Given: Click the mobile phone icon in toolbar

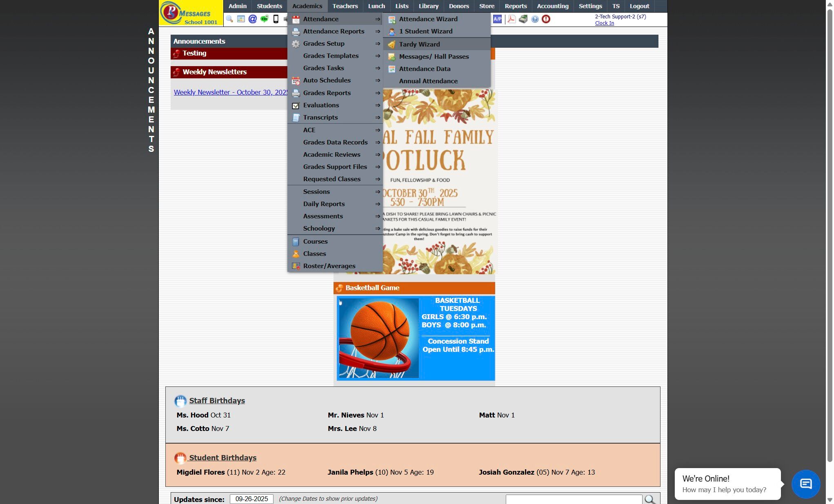Looking at the screenshot, I should pyautogui.click(x=276, y=19).
